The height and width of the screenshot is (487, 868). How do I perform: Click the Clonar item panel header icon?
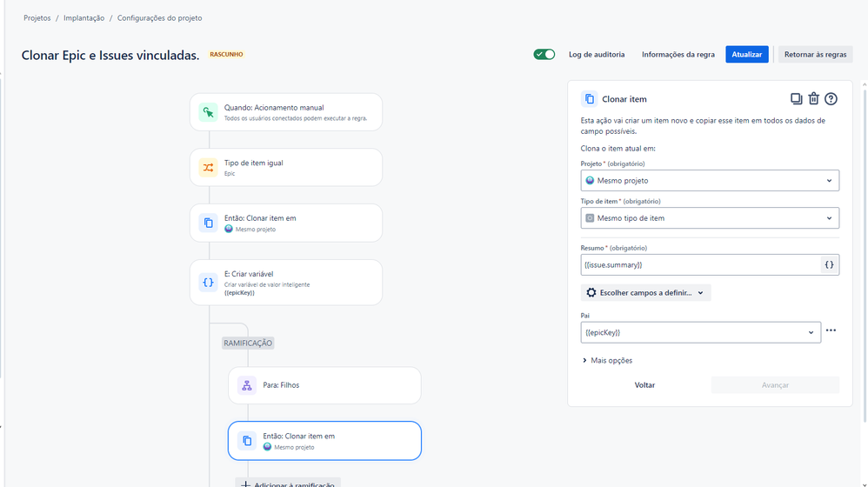coord(589,99)
